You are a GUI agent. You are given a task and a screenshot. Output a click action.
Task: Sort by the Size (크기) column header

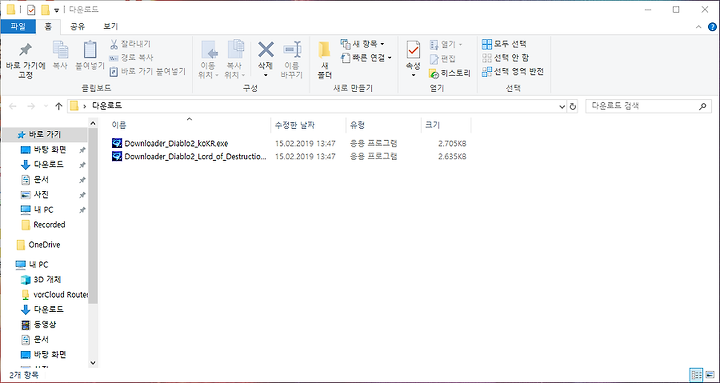pyautogui.click(x=446, y=125)
